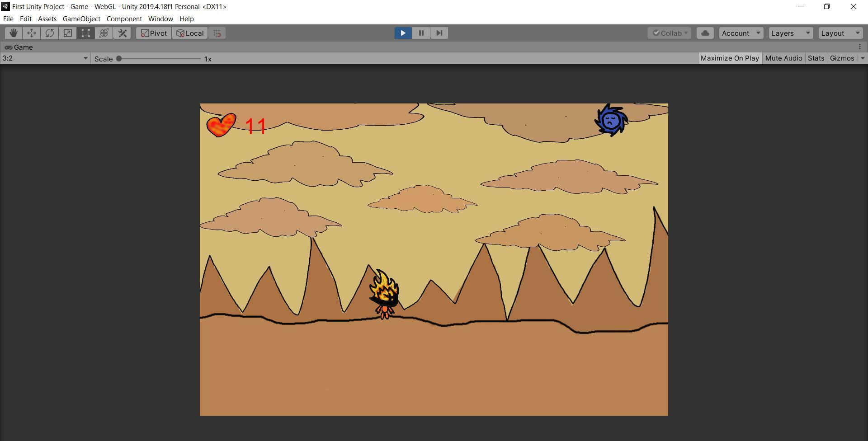Open the custom editor tools icon
This screenshot has width=868, height=441.
(123, 33)
